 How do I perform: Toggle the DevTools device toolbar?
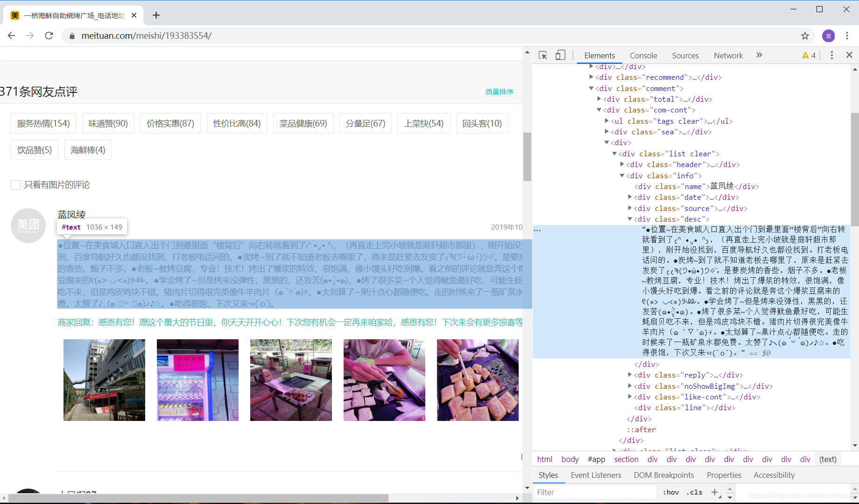click(x=560, y=55)
